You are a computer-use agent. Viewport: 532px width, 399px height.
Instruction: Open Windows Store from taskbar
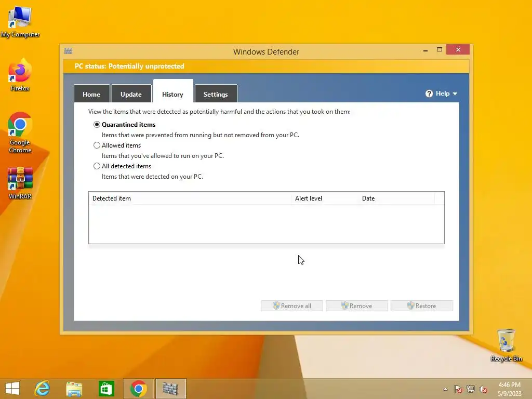(x=106, y=389)
